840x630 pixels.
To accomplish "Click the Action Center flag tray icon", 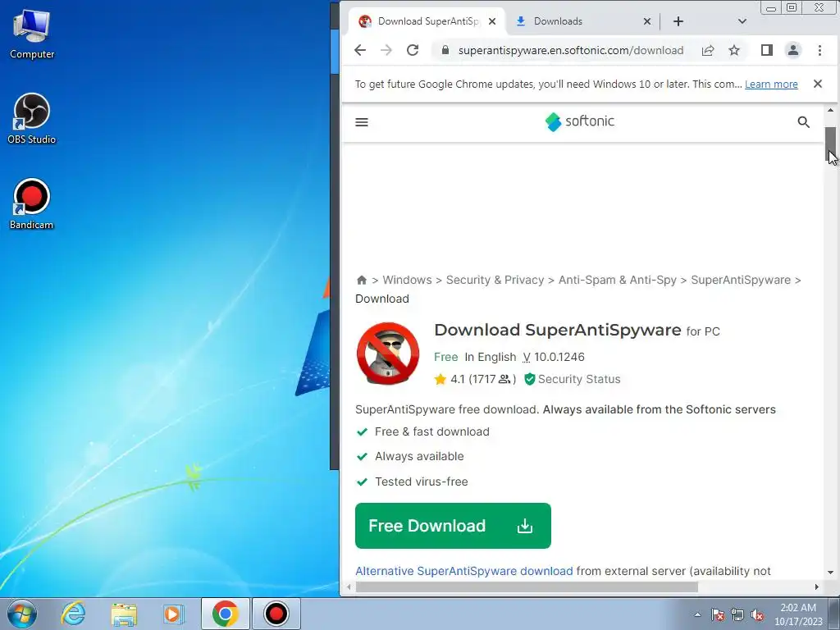I will coord(718,614).
